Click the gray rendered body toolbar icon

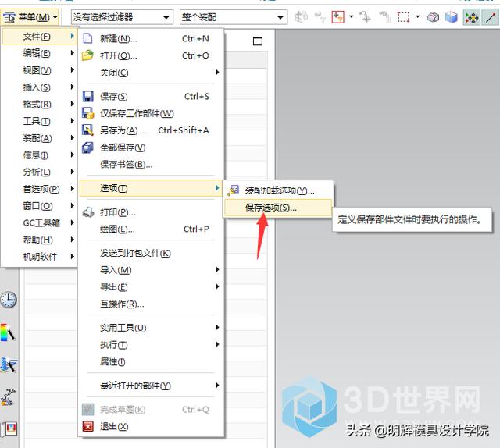(x=432, y=17)
